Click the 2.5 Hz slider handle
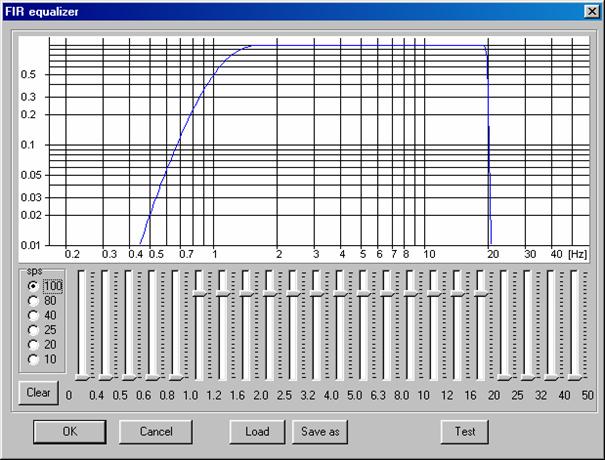Image resolution: width=605 pixels, height=460 pixels. point(294,293)
